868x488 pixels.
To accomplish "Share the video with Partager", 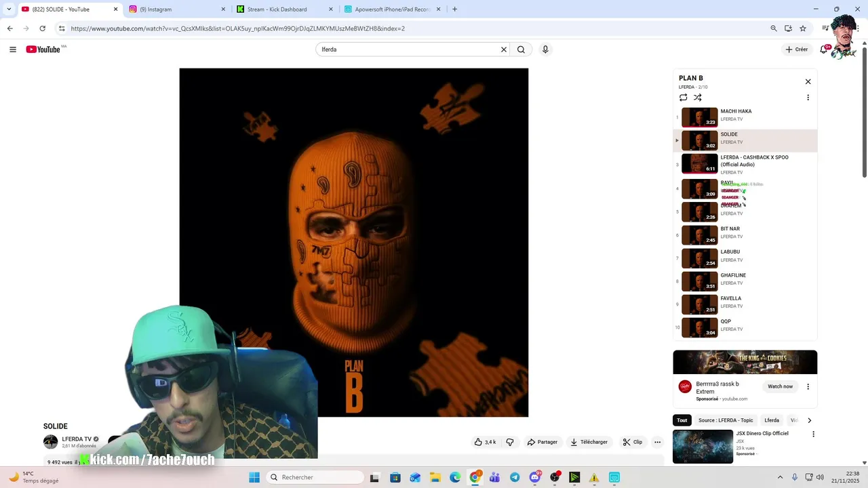I will pyautogui.click(x=542, y=442).
